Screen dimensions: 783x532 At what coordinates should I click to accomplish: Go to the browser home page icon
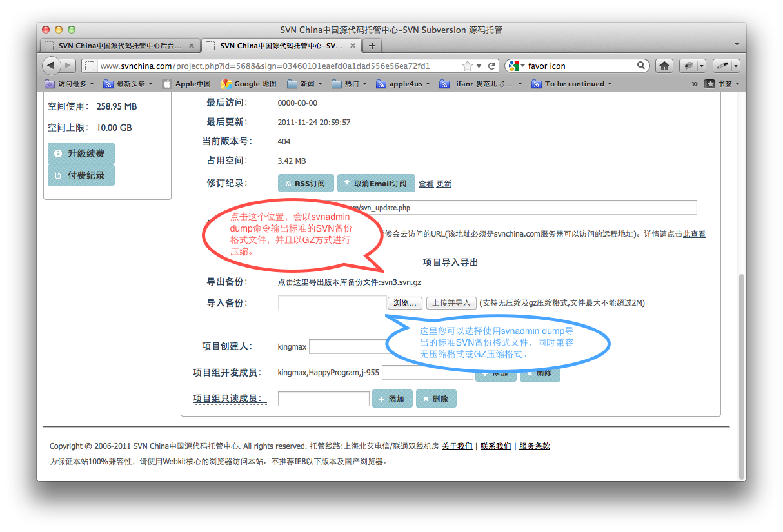click(x=664, y=66)
